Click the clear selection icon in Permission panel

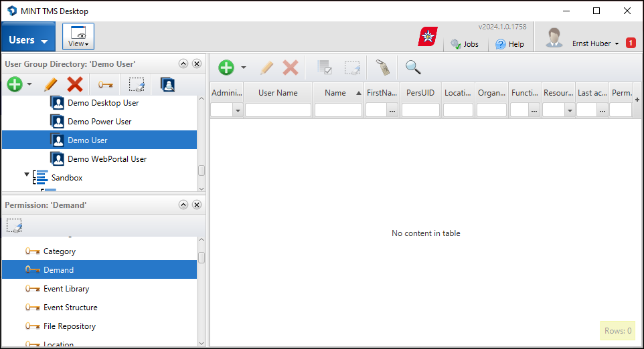(x=14, y=225)
